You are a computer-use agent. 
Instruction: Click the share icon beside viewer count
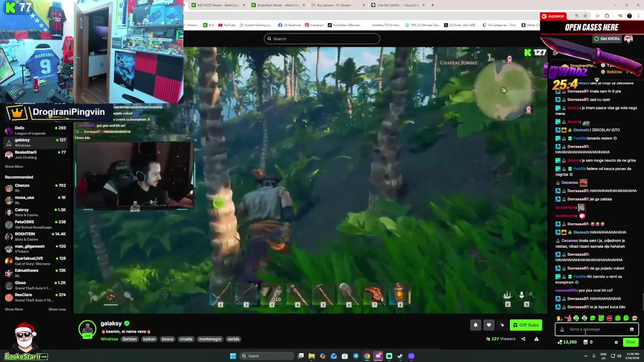click(523, 339)
